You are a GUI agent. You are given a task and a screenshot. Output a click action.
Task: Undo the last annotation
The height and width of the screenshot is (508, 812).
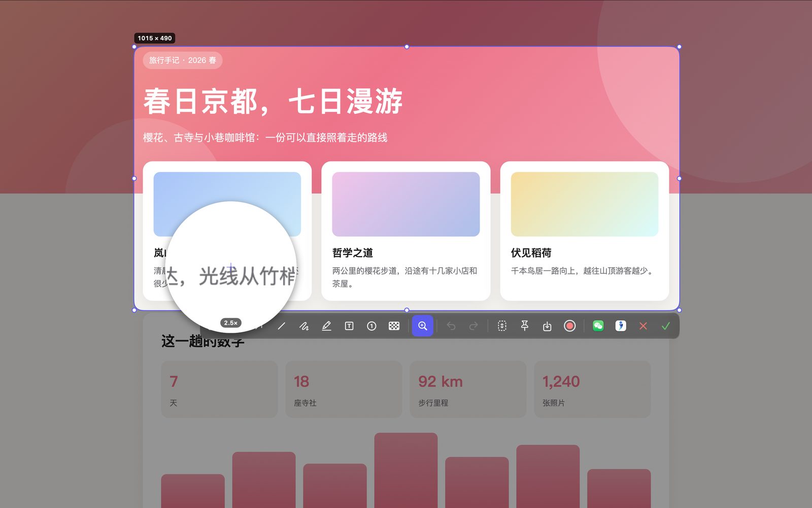click(451, 326)
